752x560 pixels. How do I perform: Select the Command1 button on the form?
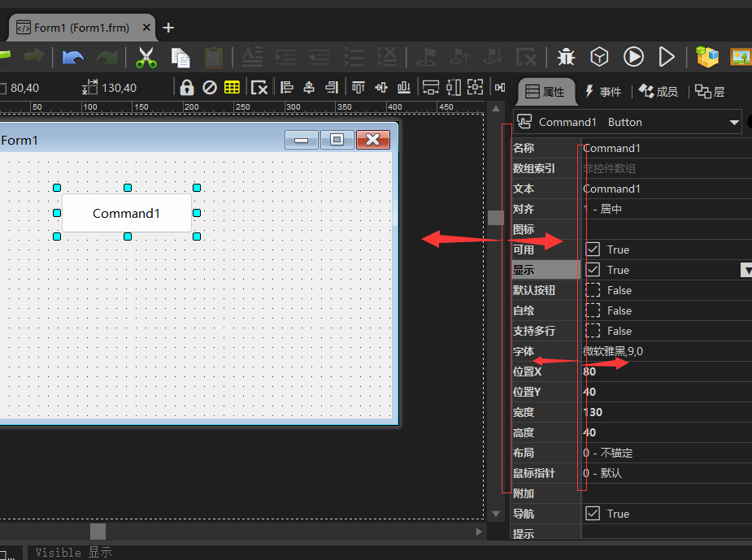pos(127,213)
